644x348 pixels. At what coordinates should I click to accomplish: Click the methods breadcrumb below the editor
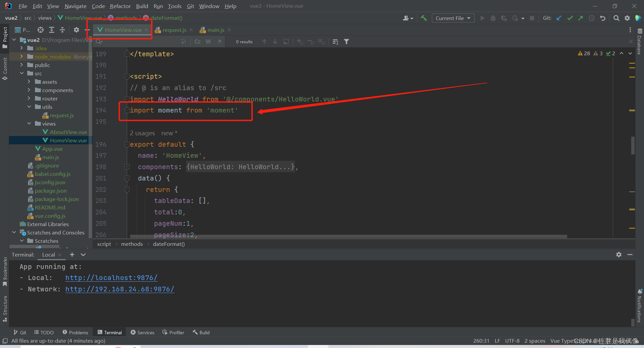coord(132,244)
